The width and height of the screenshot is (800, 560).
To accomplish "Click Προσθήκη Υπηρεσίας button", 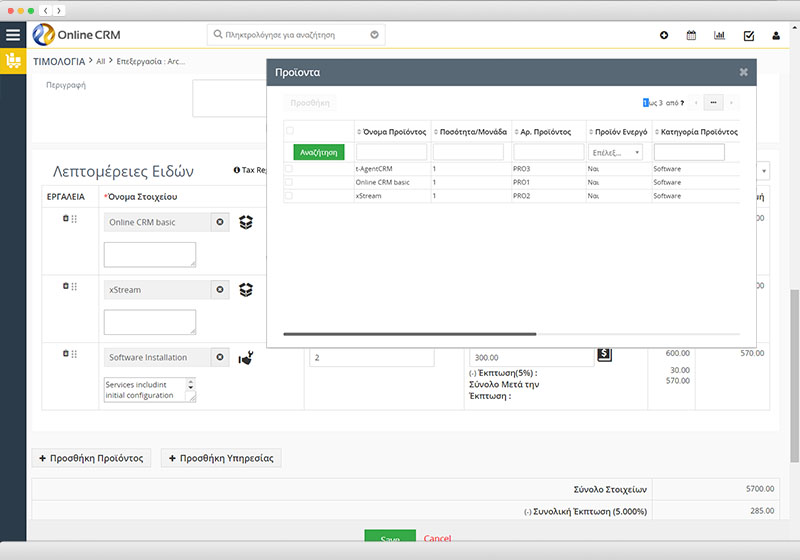I will 221,458.
